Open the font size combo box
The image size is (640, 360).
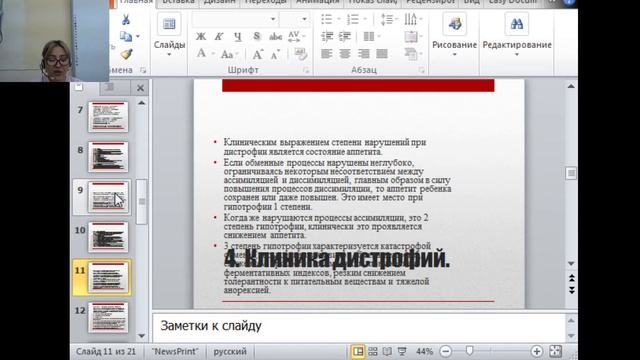coord(294,19)
